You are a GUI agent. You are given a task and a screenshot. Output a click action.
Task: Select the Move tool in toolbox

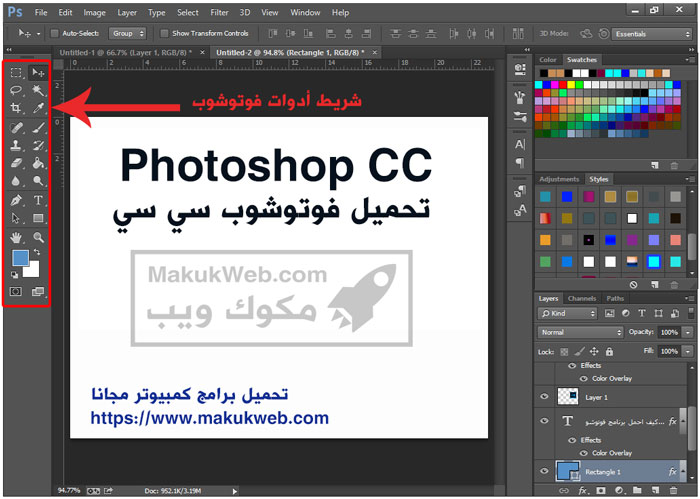click(38, 72)
